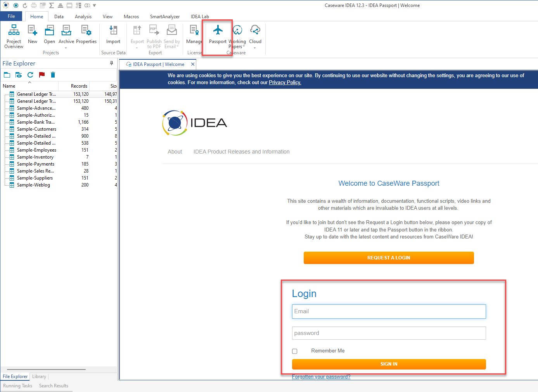Viewport: 538px width, 392px height.
Task: Select the Sample-Inventory database
Action: point(35,157)
